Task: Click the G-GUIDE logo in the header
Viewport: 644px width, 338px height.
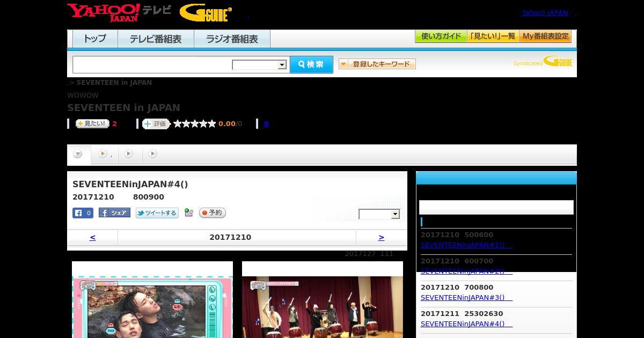Action: point(206,13)
